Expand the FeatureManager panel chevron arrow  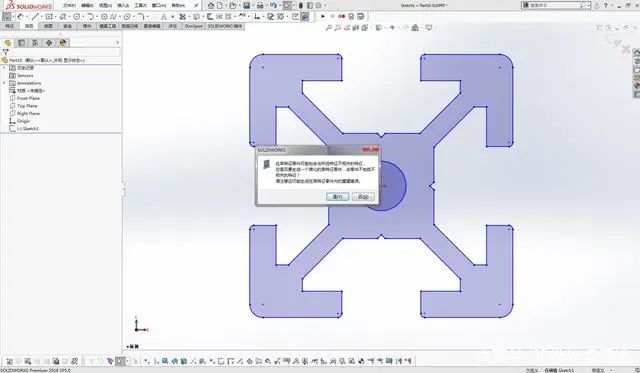click(x=118, y=43)
